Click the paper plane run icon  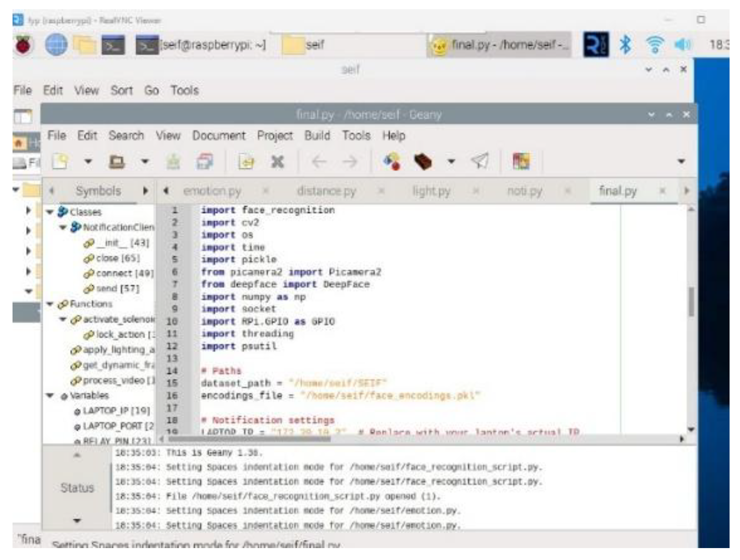coord(480,161)
